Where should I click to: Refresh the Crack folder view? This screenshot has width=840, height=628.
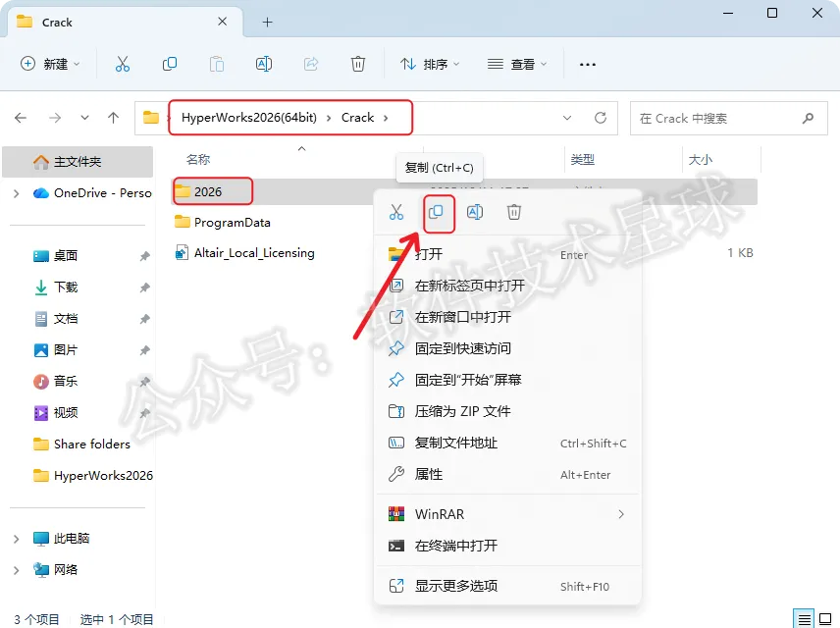[601, 118]
